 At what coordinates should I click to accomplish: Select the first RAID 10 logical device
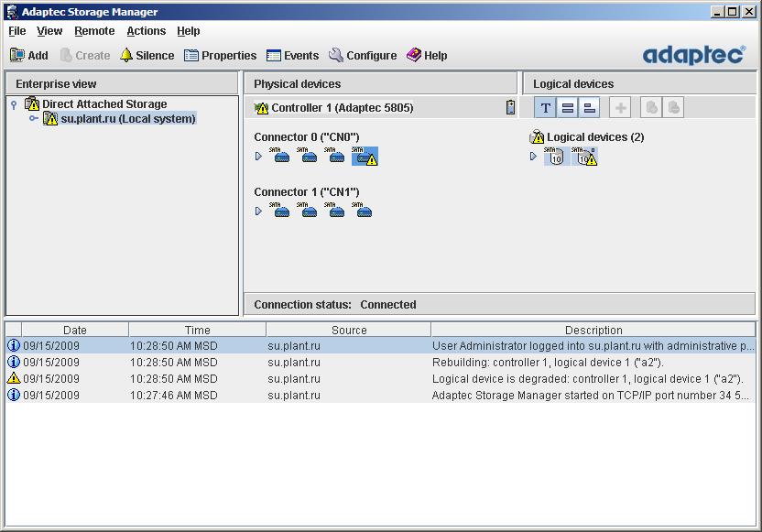555,157
